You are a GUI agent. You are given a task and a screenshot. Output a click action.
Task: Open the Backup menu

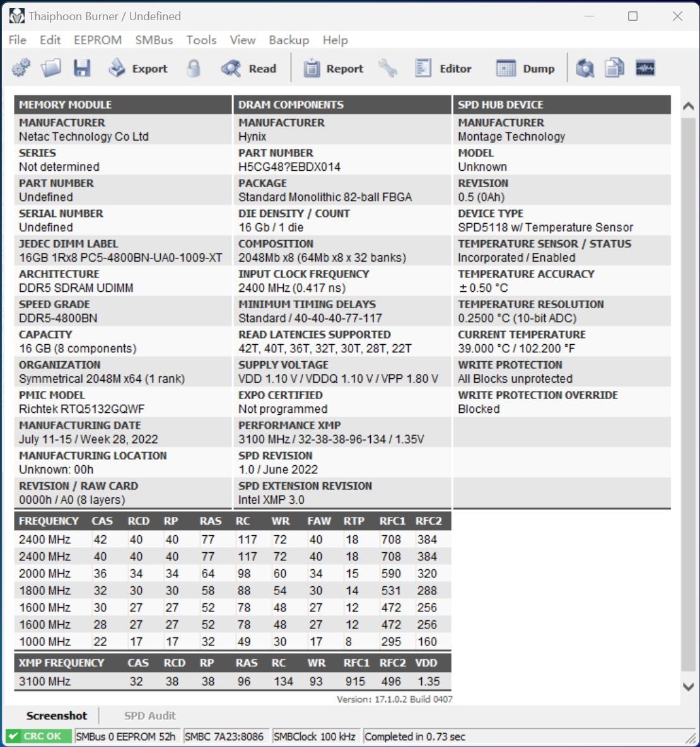[x=289, y=40]
